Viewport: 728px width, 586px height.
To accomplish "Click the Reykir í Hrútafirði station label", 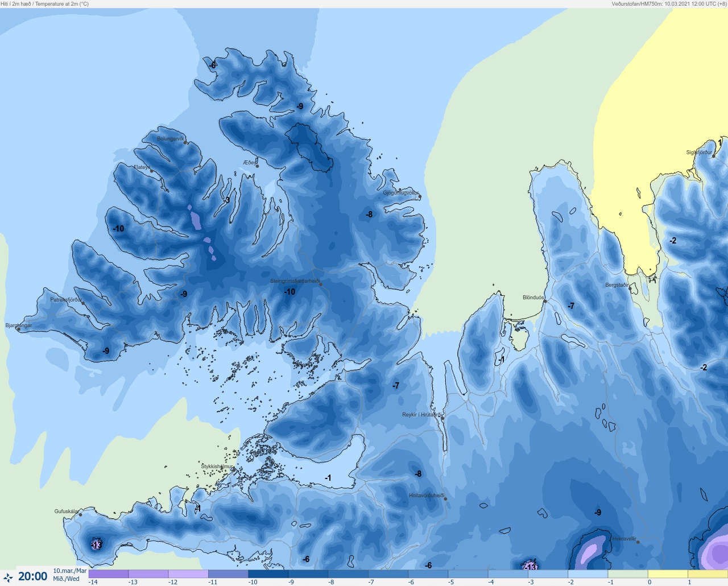I will [x=421, y=415].
